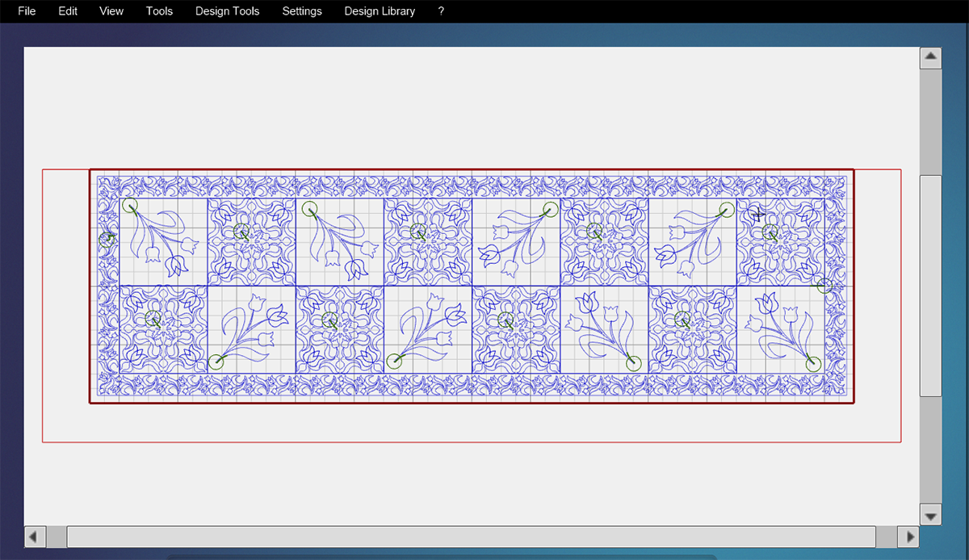Select the ornate medallion block in the bottom-left corner
This screenshot has width=969, height=560.
164,329
